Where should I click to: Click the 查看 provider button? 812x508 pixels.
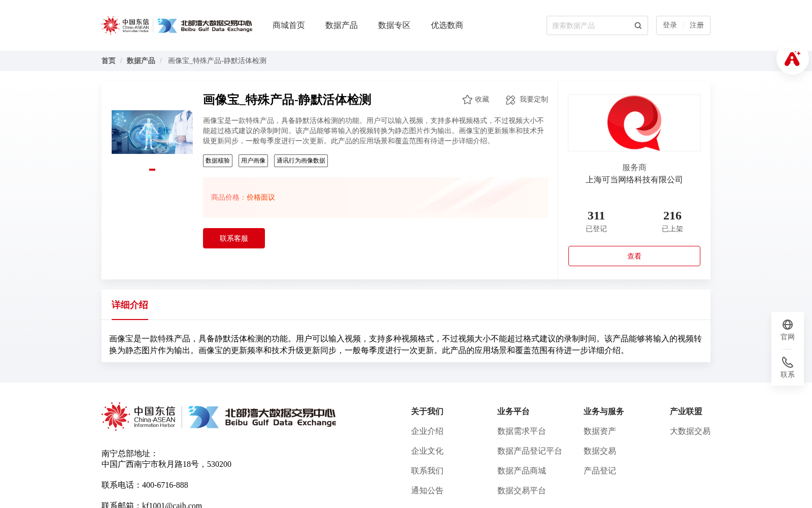click(x=634, y=256)
